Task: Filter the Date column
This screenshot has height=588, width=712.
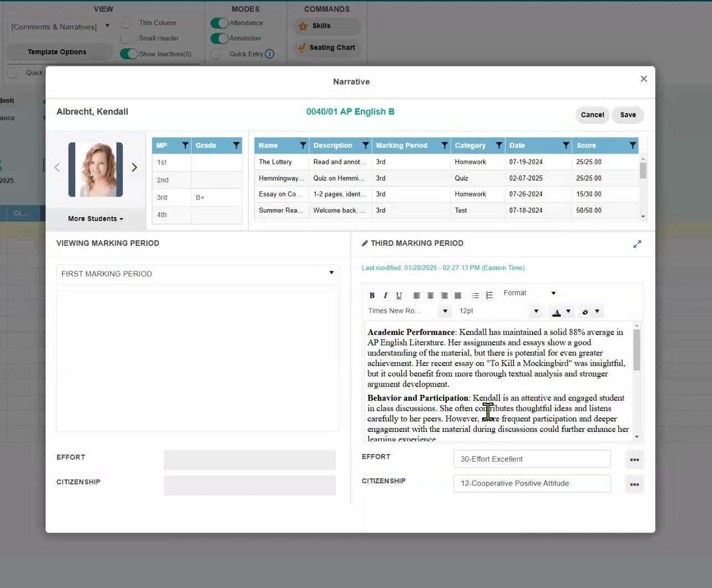Action: click(566, 146)
